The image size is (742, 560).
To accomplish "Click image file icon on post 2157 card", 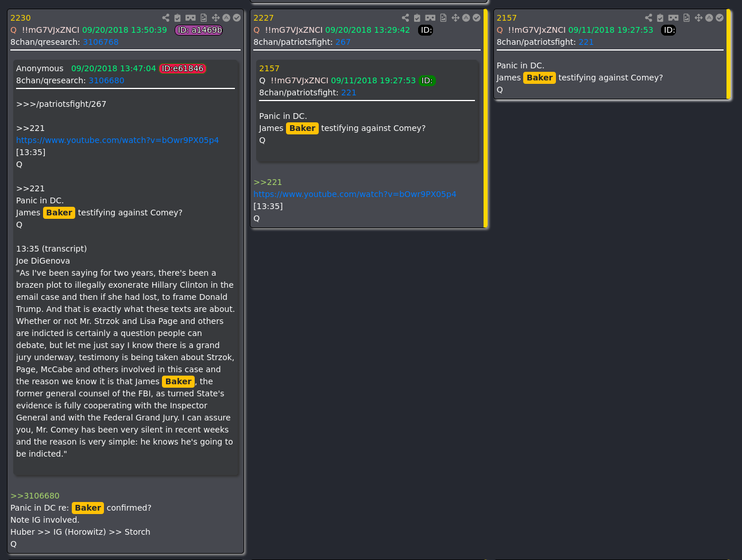I will pos(686,18).
